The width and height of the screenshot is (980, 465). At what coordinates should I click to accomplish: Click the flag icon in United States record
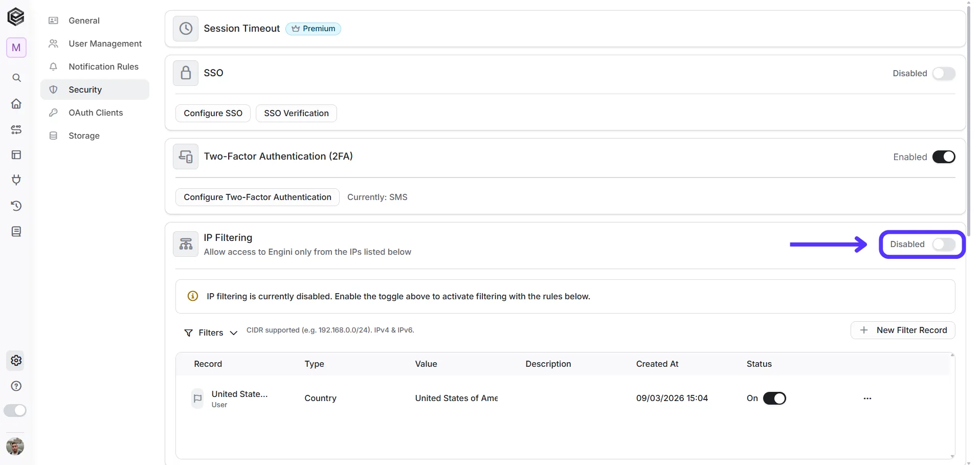tap(197, 398)
